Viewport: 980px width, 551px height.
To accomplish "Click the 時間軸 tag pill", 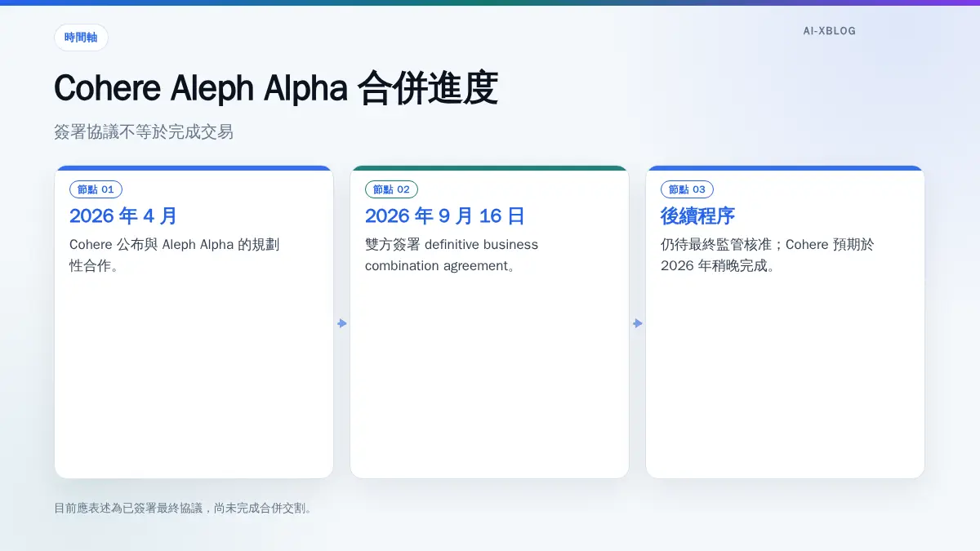I will click(81, 38).
